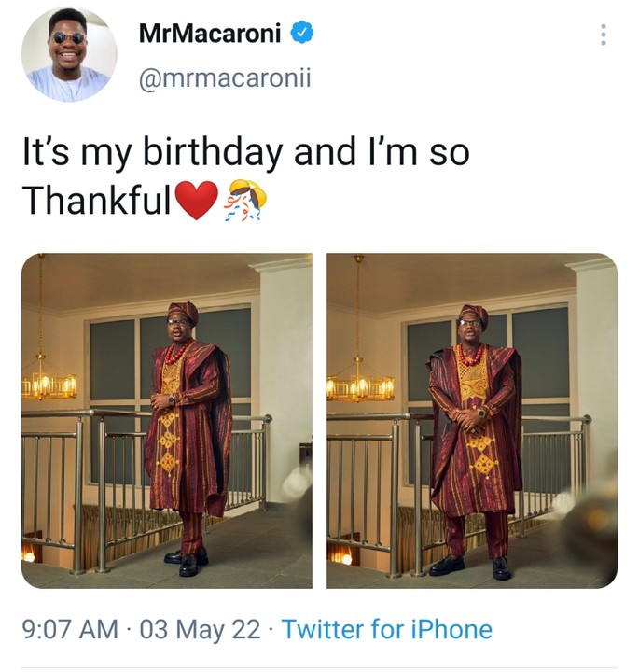Image resolution: width=639 pixels, height=672 pixels.
Task: Click the red heart emoji
Action: [196, 200]
